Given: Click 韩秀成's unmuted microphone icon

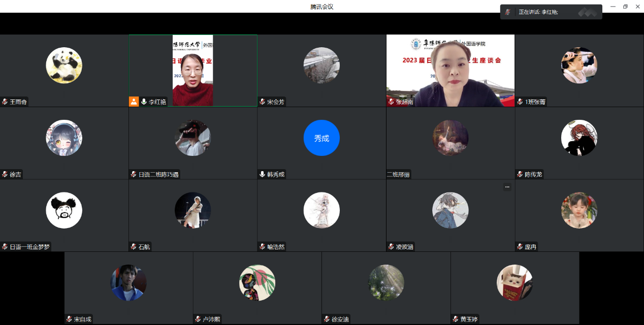Looking at the screenshot, I should pos(262,174).
